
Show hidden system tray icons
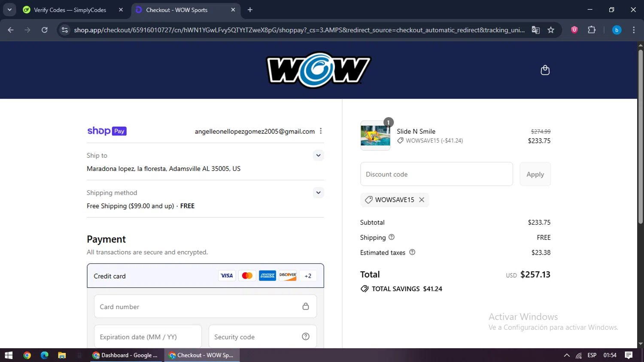(x=567, y=355)
